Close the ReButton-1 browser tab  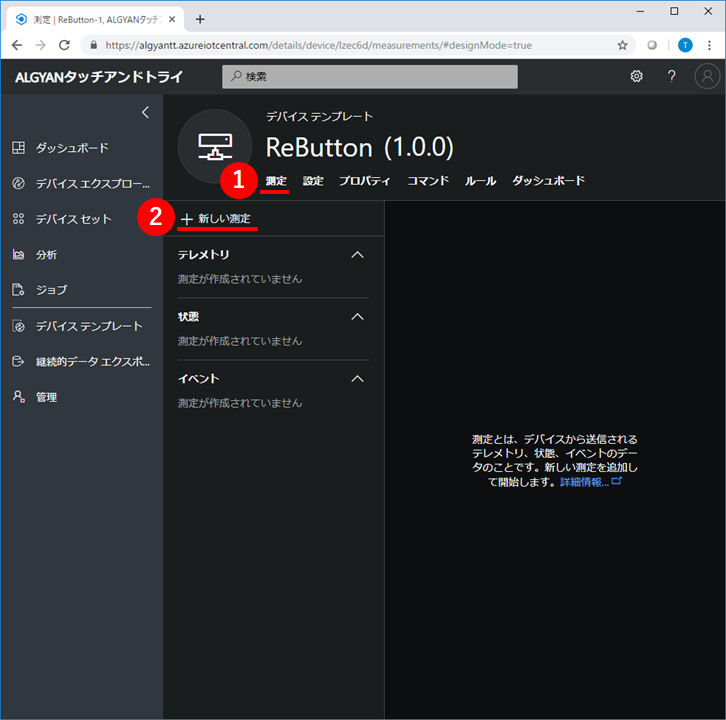pos(172,19)
